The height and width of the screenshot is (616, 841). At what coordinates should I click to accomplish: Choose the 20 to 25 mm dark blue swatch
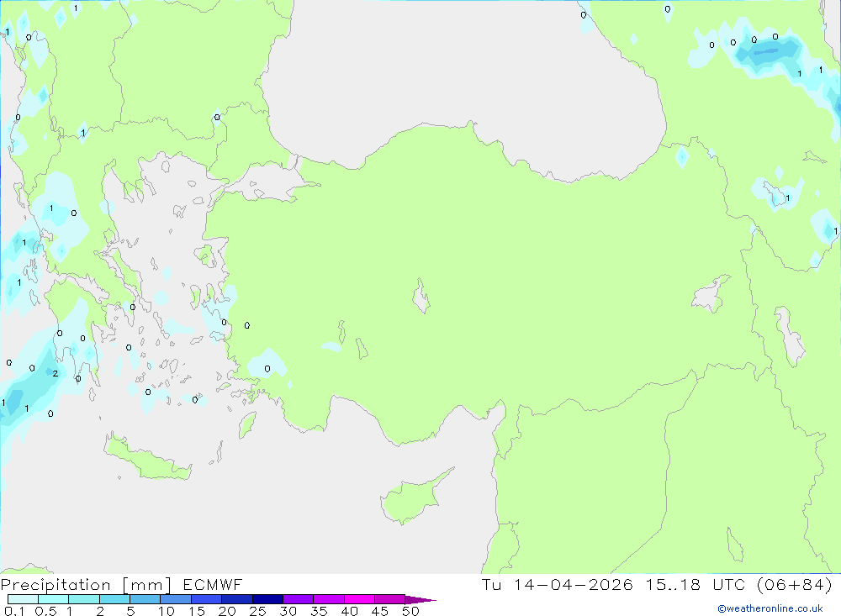236,599
